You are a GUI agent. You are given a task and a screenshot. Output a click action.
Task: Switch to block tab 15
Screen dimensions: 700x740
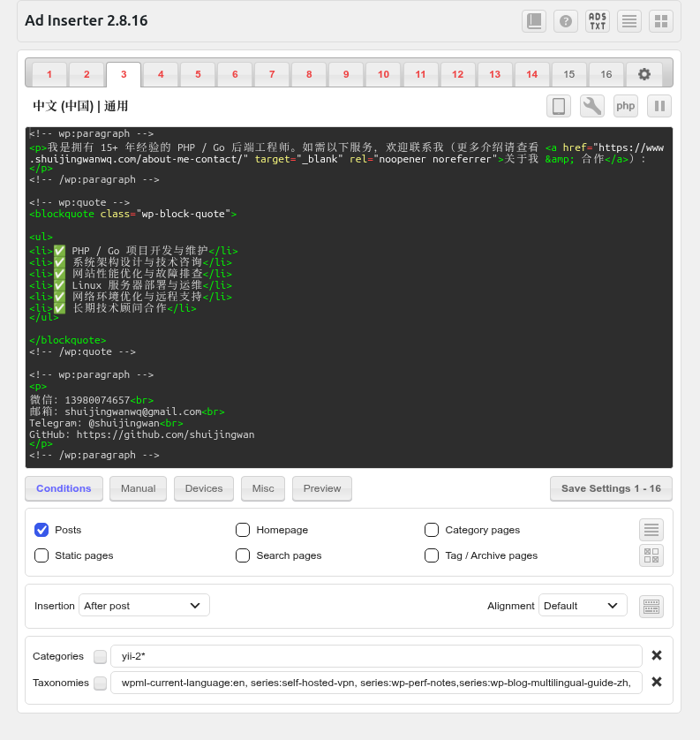569,74
